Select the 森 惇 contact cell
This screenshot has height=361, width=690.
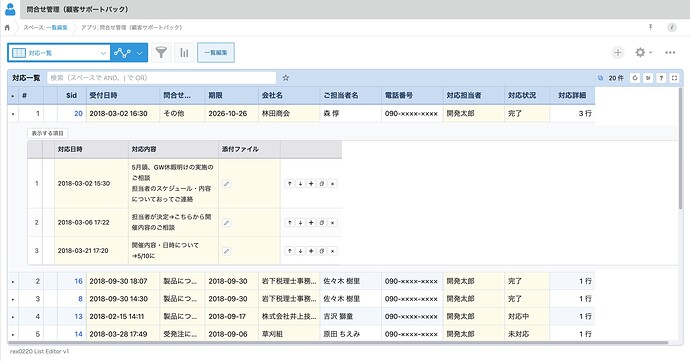(351, 114)
